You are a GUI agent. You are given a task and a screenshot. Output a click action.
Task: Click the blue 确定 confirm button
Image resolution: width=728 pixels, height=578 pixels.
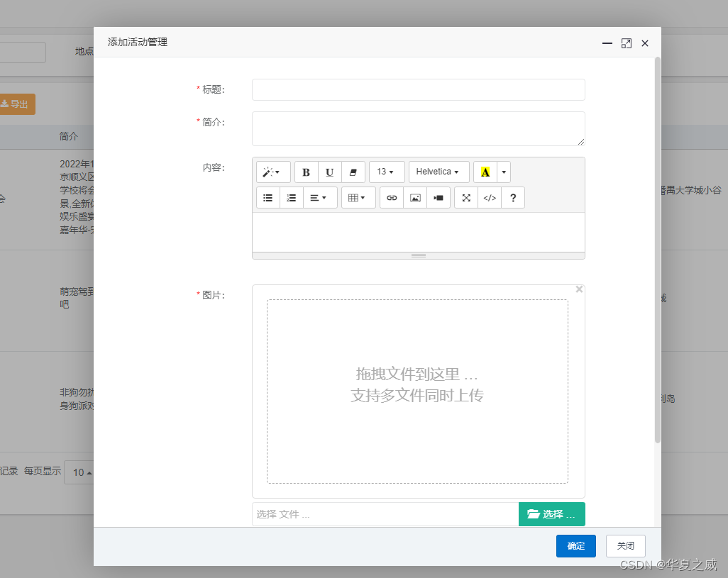575,546
